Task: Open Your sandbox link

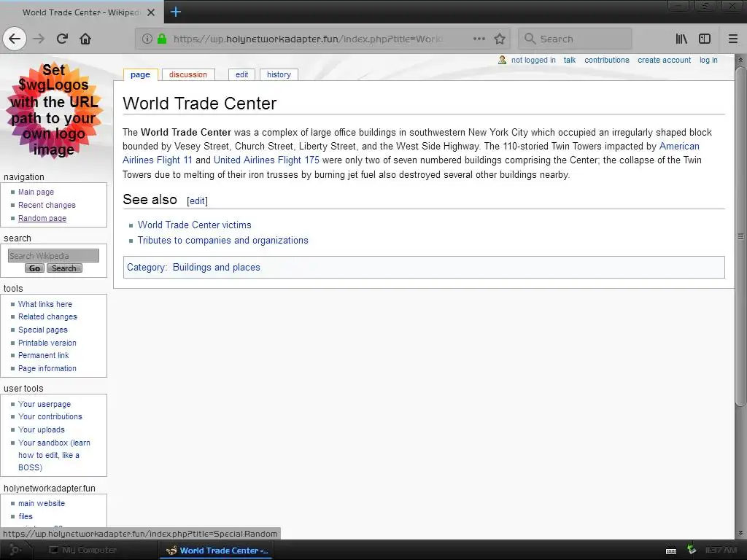Action: click(54, 455)
